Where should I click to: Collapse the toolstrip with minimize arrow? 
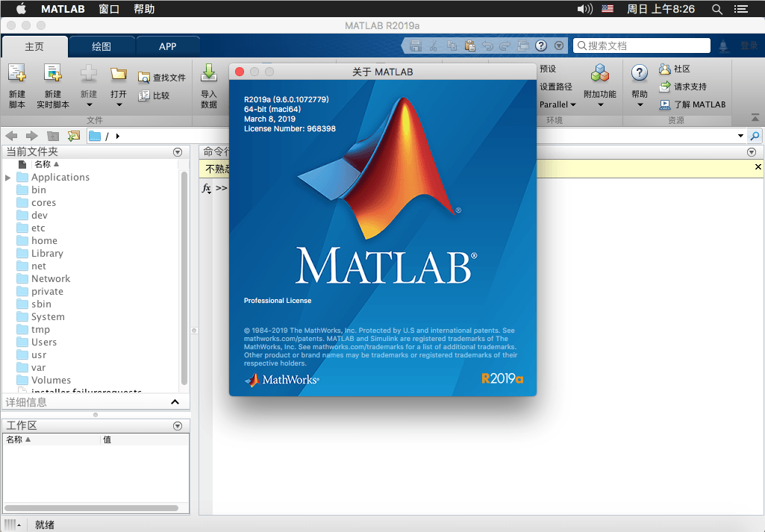click(x=755, y=118)
